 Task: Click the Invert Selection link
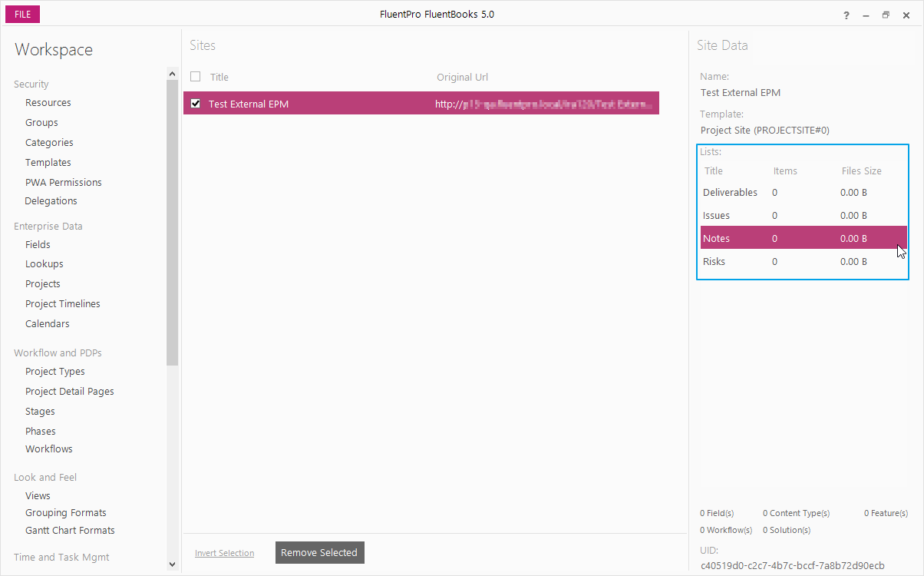[224, 553]
